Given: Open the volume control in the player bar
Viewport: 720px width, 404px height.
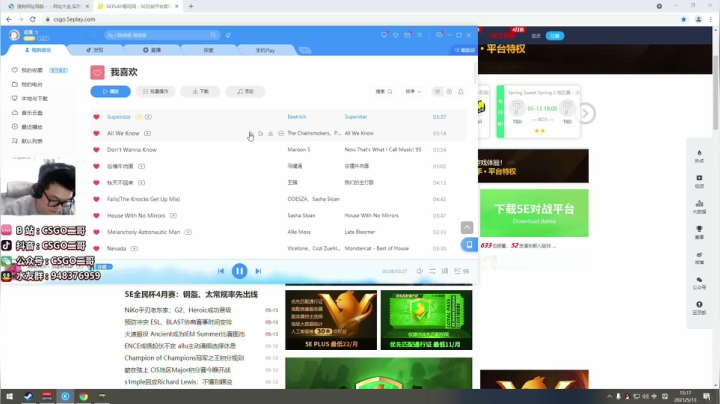Looking at the screenshot, I should click(419, 271).
